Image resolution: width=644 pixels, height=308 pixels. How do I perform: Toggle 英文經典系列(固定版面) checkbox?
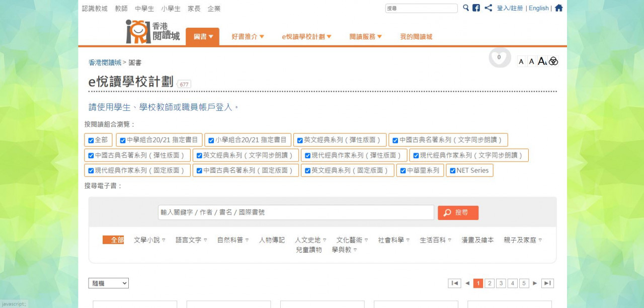pos(307,171)
